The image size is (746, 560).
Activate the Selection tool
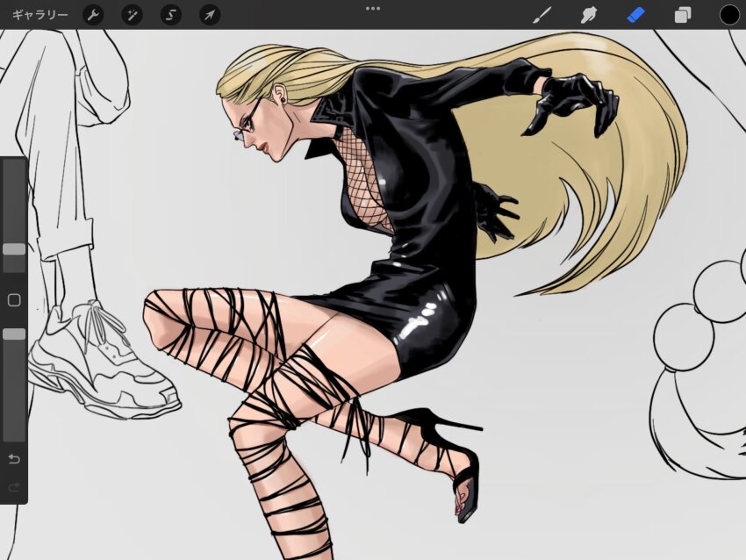click(x=170, y=14)
